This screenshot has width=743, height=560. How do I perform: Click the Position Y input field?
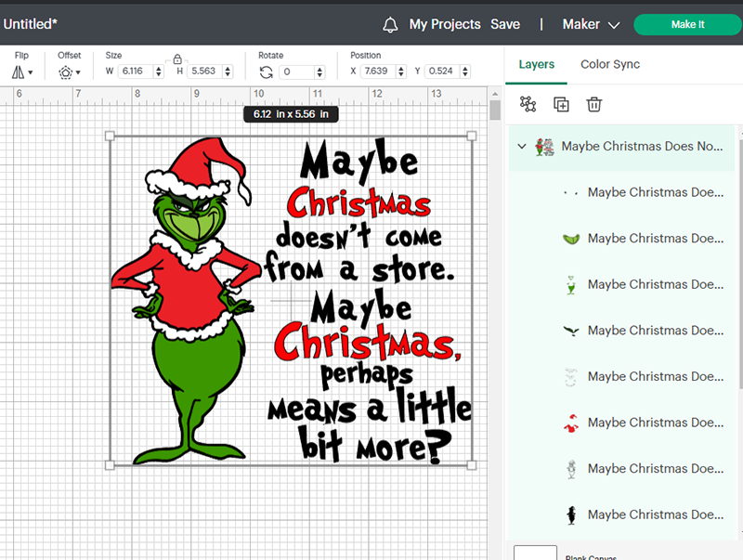442,72
